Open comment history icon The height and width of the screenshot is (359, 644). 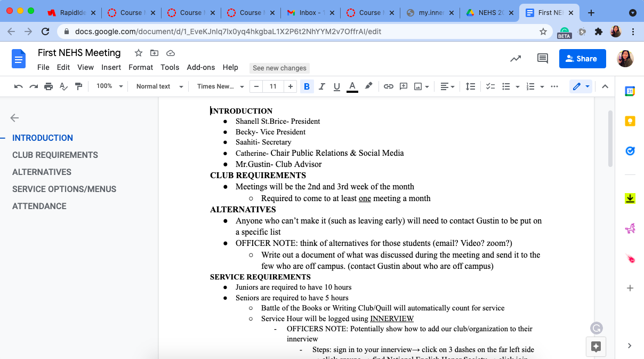[x=543, y=59]
